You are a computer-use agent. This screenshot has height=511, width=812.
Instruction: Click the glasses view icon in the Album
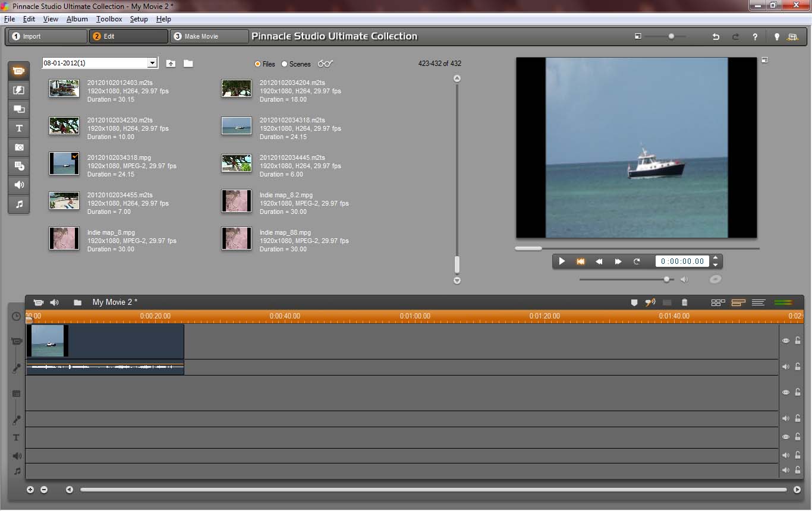tap(325, 64)
